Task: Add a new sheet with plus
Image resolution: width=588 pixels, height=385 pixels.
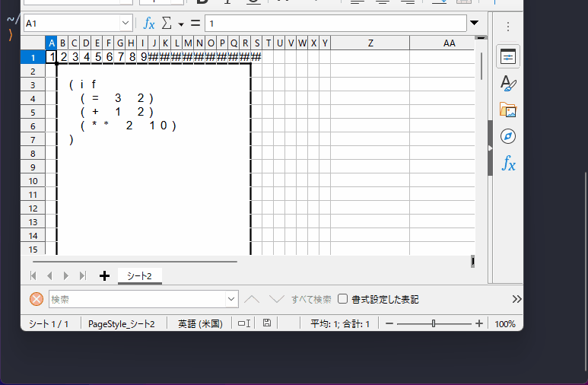Action: (105, 275)
